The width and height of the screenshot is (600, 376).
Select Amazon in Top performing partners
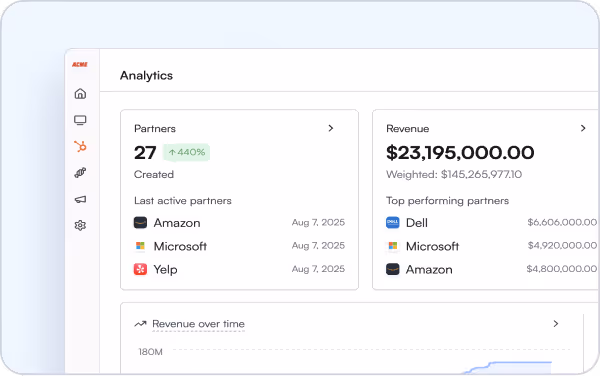tap(429, 270)
